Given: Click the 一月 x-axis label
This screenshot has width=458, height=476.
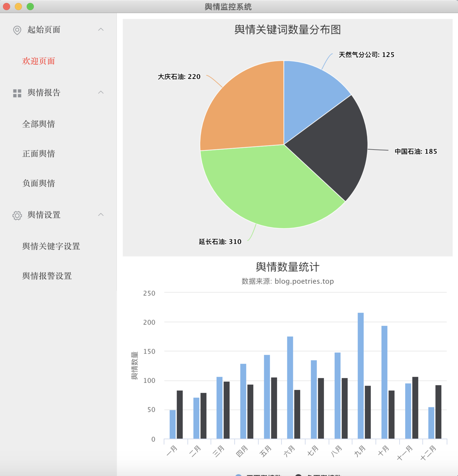Looking at the screenshot, I should click(x=172, y=451).
